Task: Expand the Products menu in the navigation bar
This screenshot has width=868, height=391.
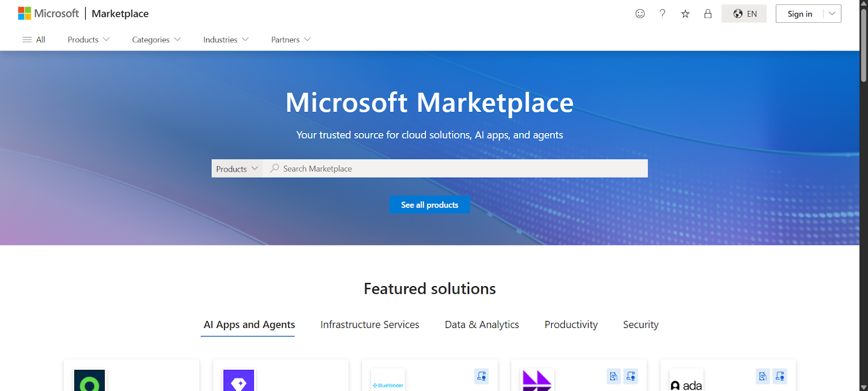Action: (88, 40)
